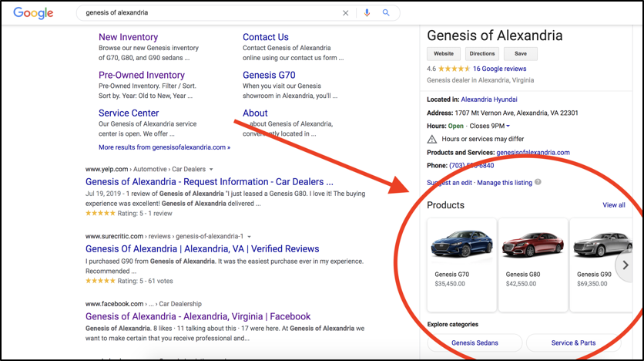Click the Rating: 5 - 61 votes text
644x361 pixels.
click(x=145, y=282)
